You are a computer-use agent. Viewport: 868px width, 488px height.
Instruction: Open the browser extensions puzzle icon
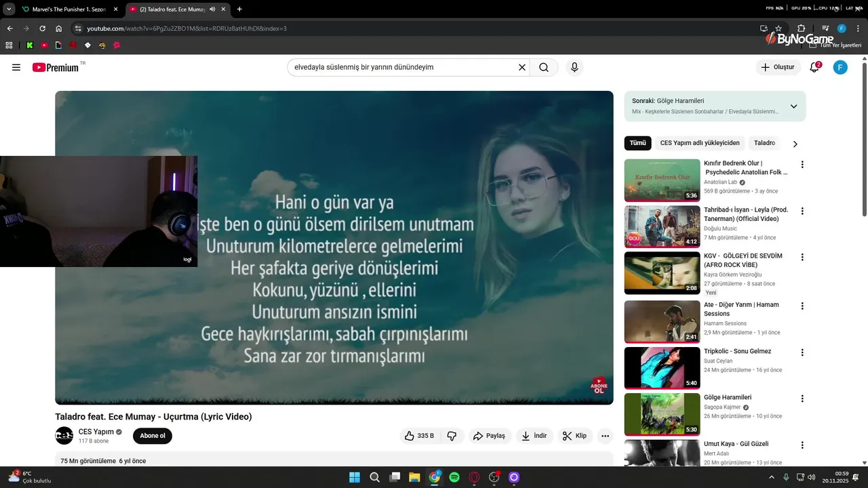[801, 28]
